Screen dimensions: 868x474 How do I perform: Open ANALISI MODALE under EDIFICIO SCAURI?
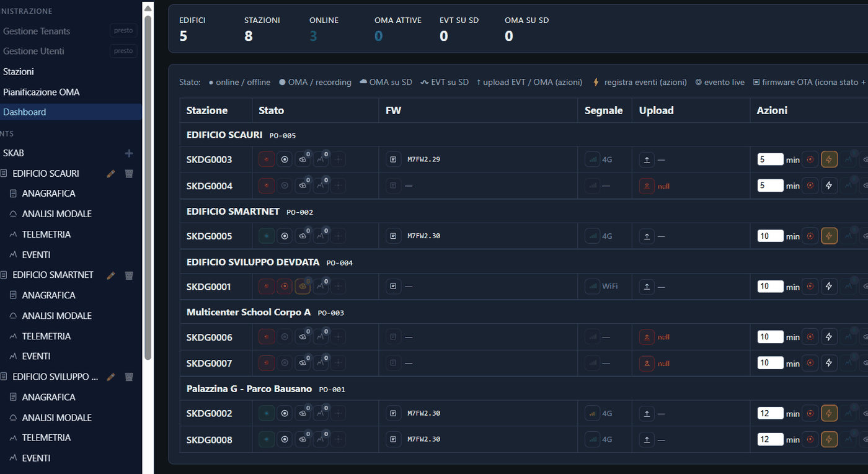(x=56, y=214)
